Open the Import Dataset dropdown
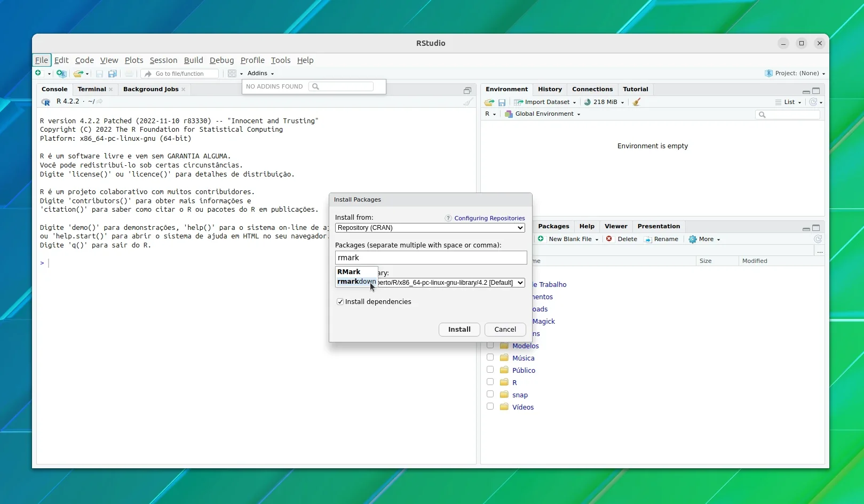 pyautogui.click(x=545, y=102)
